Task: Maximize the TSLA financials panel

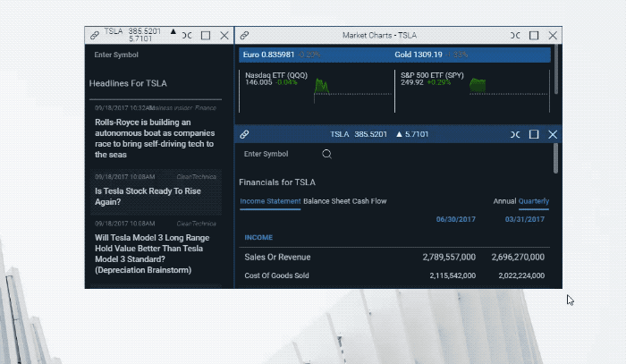Action: (x=534, y=134)
